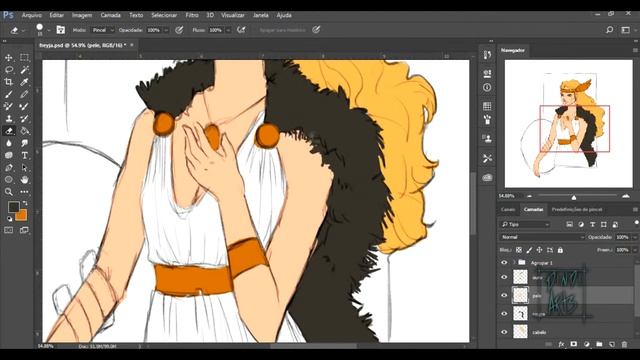
Task: Select the Crop tool
Action: pyautogui.click(x=9, y=82)
